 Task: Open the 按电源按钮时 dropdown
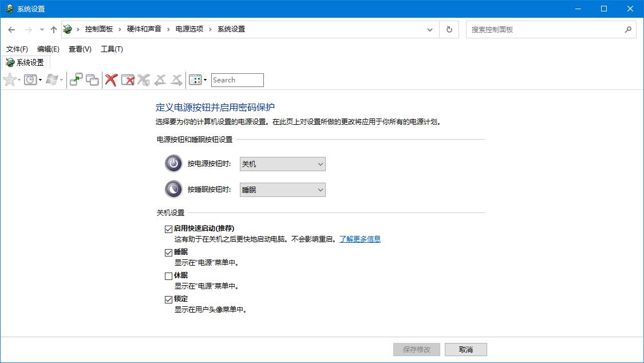pyautogui.click(x=282, y=164)
